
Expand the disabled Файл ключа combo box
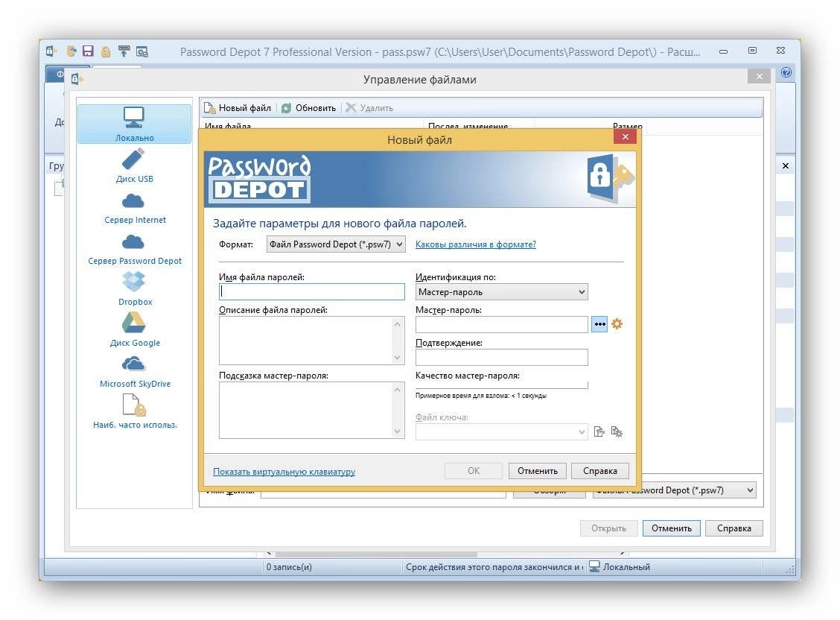[x=501, y=432]
